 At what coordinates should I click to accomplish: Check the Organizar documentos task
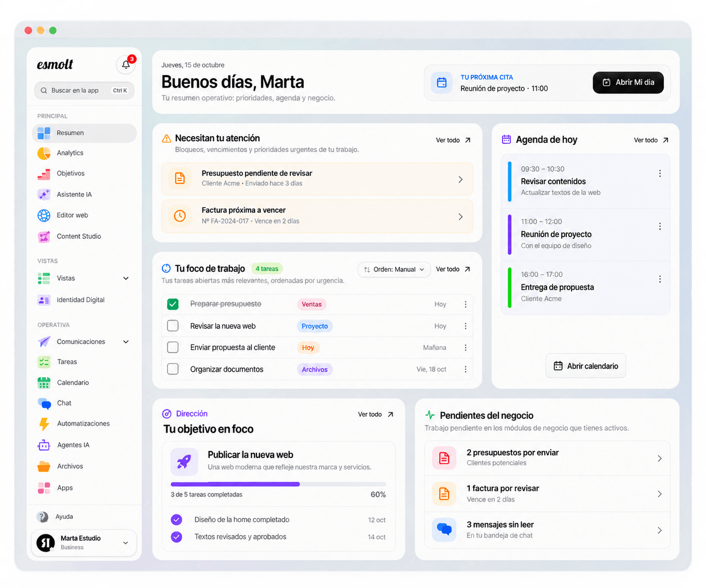tap(173, 369)
